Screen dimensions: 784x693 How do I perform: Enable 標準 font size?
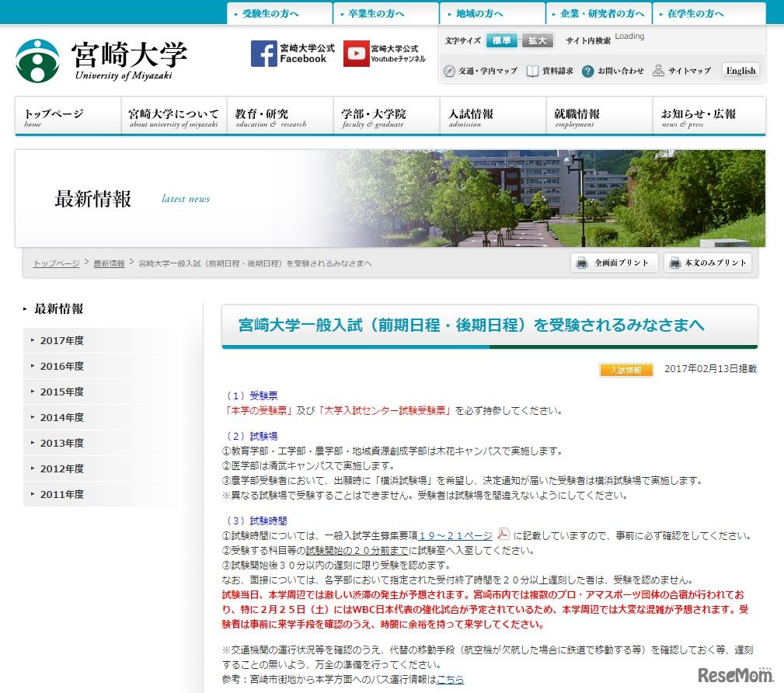click(x=502, y=40)
